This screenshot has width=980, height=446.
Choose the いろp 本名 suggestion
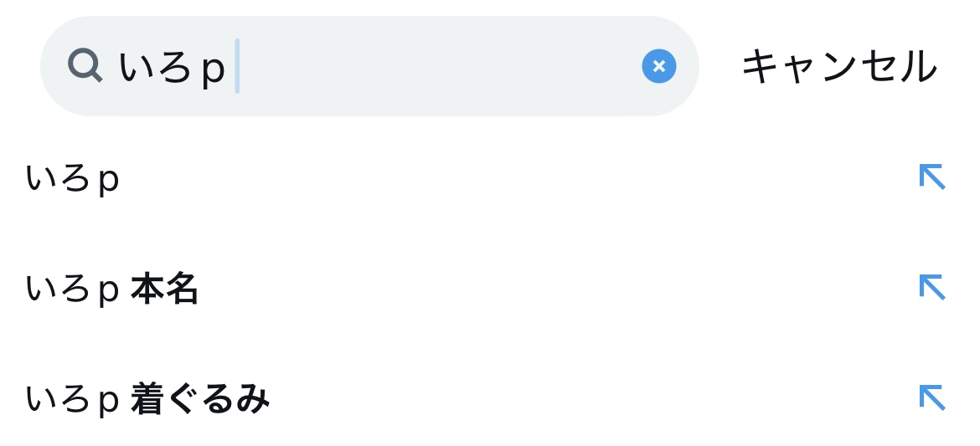point(111,290)
